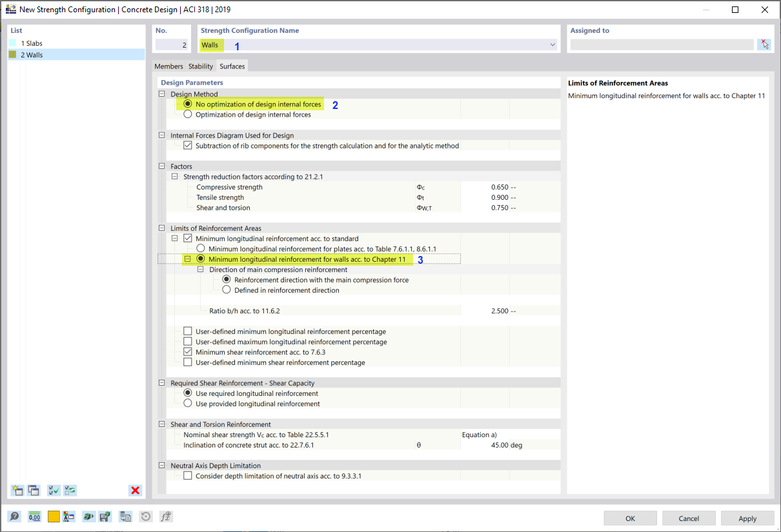Screen dimensions: 781x532
Task: Enable User-defined minimum longitudinal reinforcement percentage
Action: 188,331
